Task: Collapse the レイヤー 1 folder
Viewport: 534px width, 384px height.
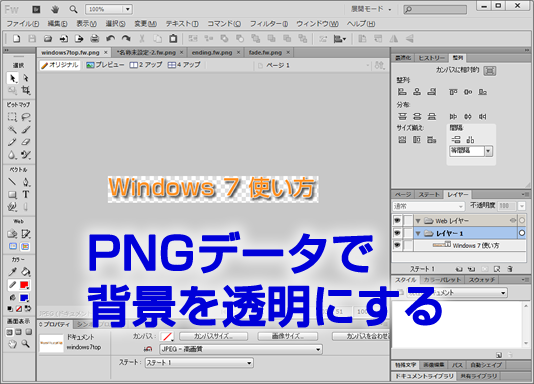Action: (x=418, y=234)
